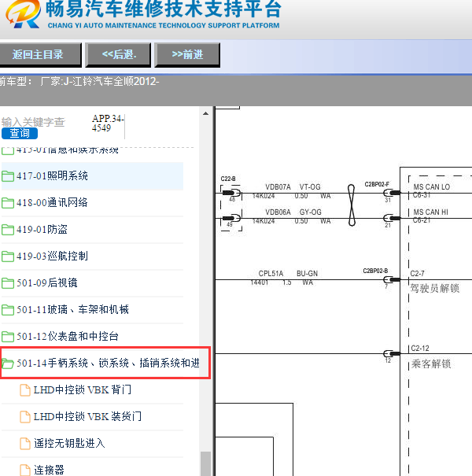Click 乘客解锁 label in diagram
This screenshot has width=472, height=476.
[x=431, y=363]
